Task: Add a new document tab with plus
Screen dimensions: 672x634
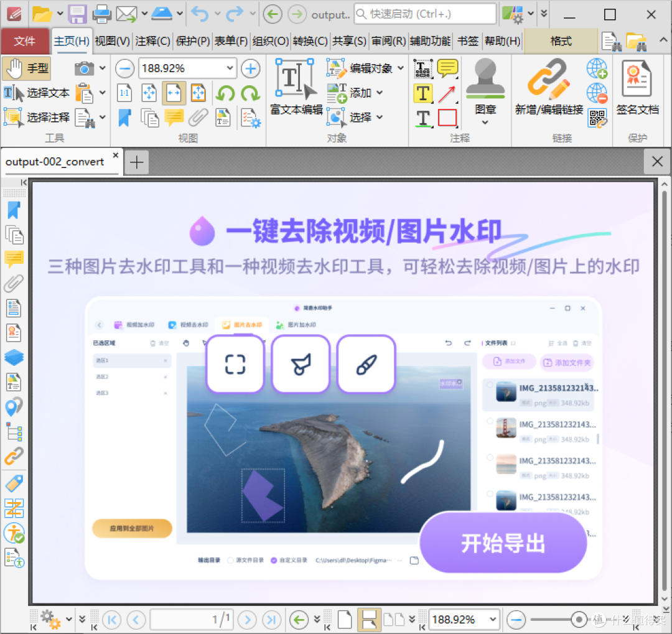Action: click(x=137, y=162)
